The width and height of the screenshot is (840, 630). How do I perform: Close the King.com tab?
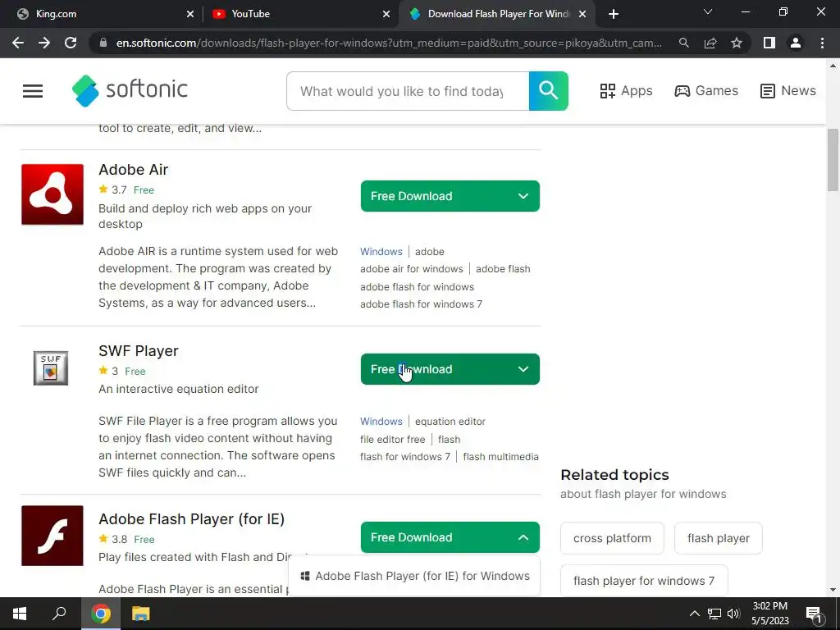(190, 15)
